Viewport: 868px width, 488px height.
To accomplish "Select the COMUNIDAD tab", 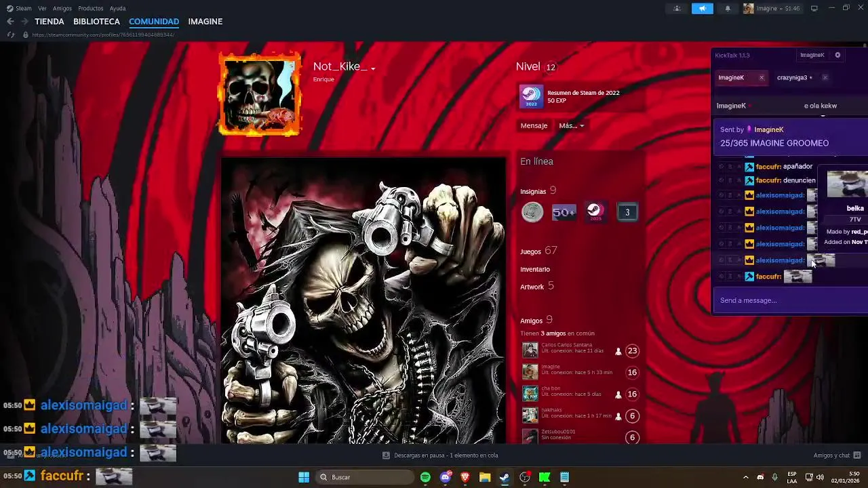I will 154,22.
